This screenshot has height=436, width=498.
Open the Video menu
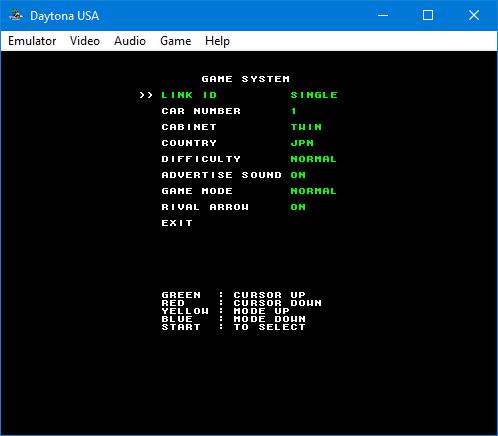pyautogui.click(x=85, y=41)
